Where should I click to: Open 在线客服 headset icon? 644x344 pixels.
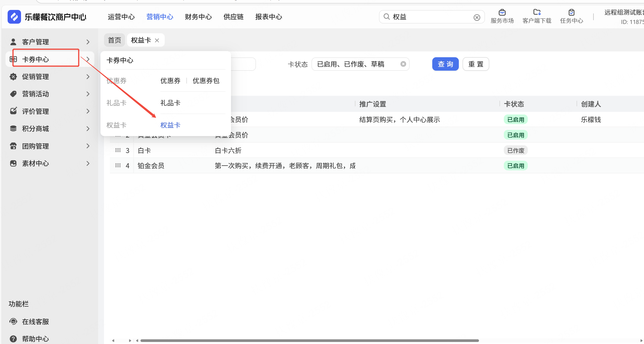click(x=13, y=322)
